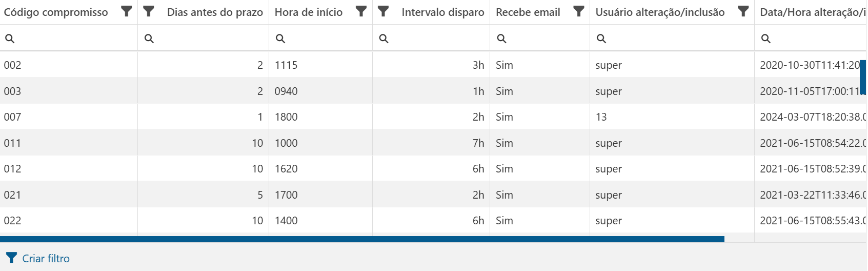
Task: Open filter for Hora de início column
Action: pos(361,11)
